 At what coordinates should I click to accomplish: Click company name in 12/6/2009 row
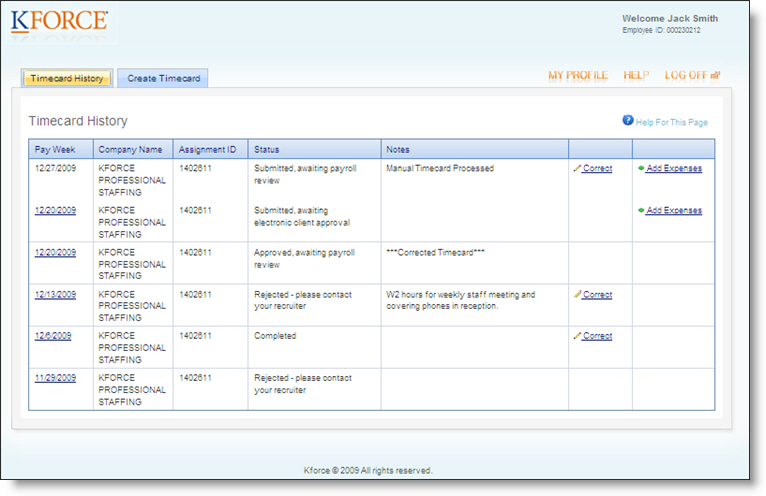[x=132, y=347]
